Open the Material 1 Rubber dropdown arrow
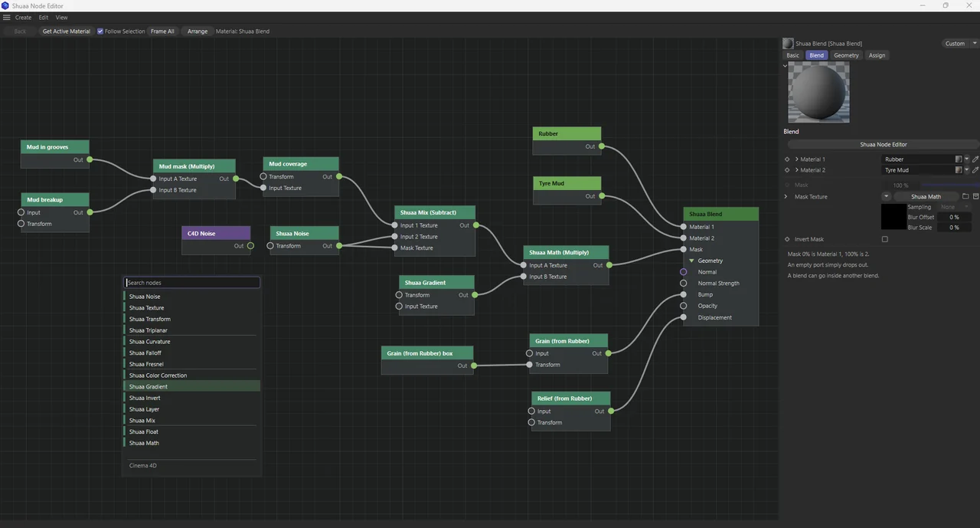 [x=967, y=159]
